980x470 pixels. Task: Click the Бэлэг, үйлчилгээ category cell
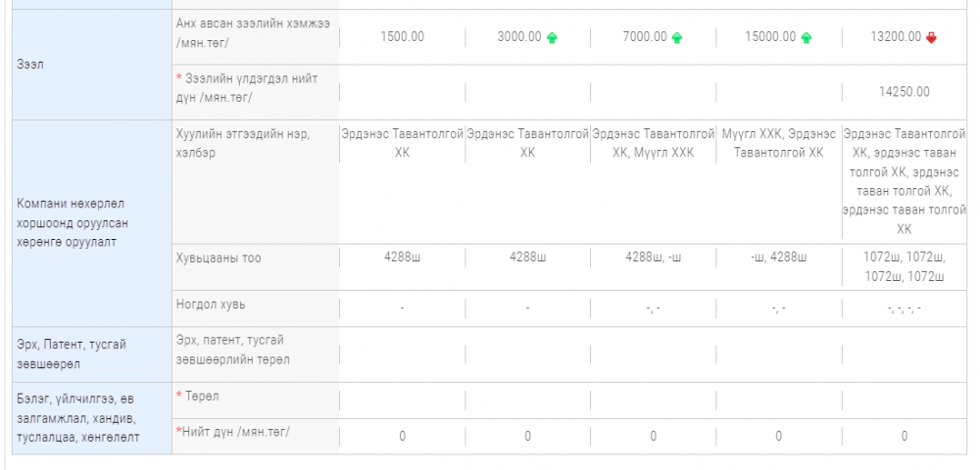click(x=92, y=418)
